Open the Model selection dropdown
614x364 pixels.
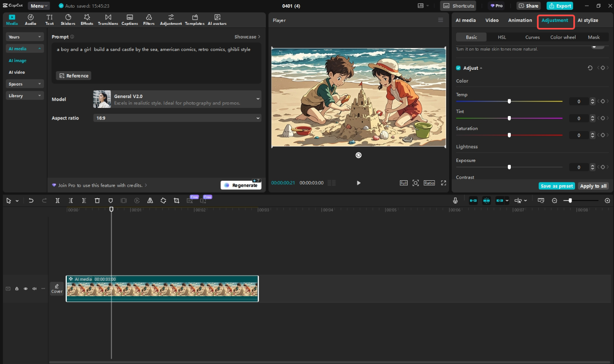[x=257, y=99]
